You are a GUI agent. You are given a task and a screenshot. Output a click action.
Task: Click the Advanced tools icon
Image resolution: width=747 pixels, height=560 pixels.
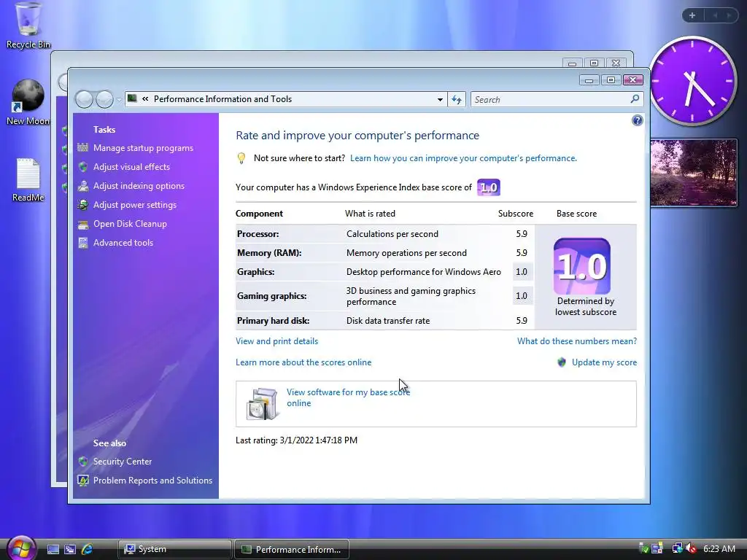coord(83,243)
